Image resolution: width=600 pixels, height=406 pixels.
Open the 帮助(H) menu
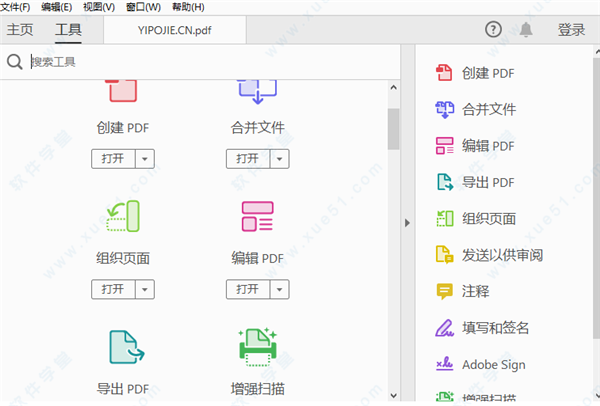pyautogui.click(x=188, y=7)
